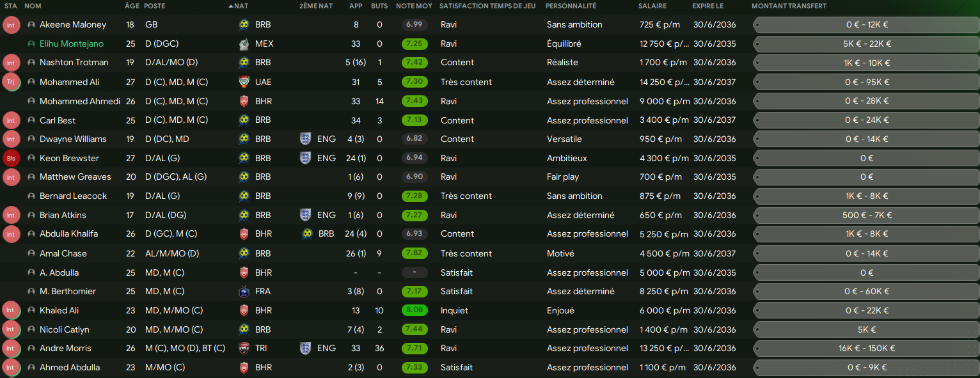
Task: Click Mexico flag in Elihu Montejano's row
Action: point(244,44)
